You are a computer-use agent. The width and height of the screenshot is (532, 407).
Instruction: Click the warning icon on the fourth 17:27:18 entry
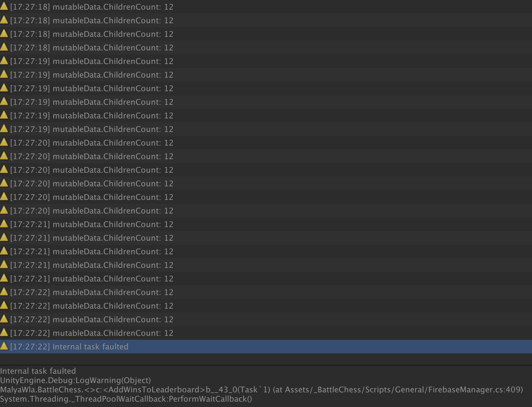4,48
